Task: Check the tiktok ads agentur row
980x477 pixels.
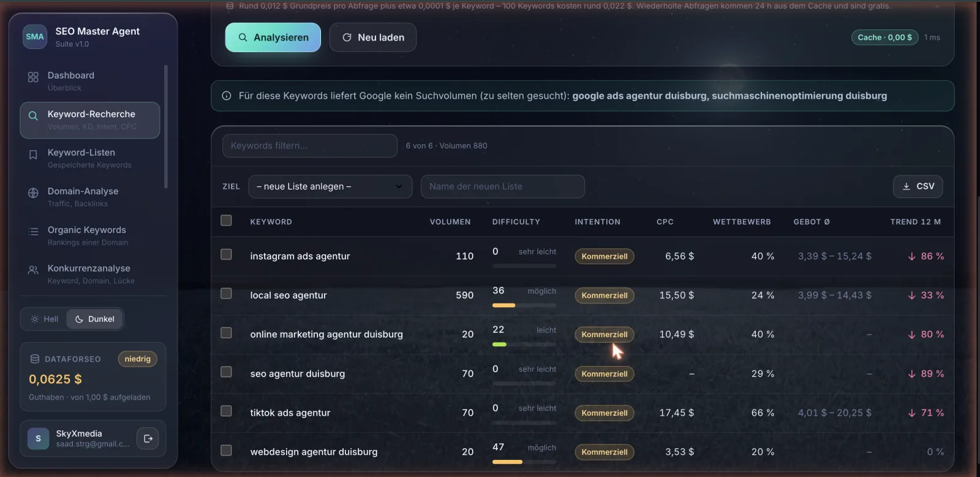Action: click(x=226, y=411)
